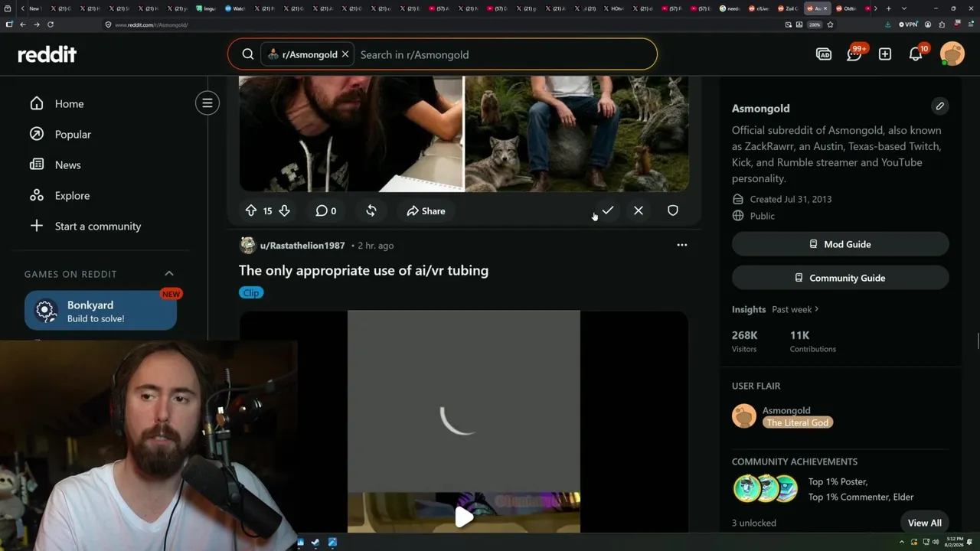Open the wolves image post thumbnail
This screenshot has height=551, width=980.
coord(464,133)
